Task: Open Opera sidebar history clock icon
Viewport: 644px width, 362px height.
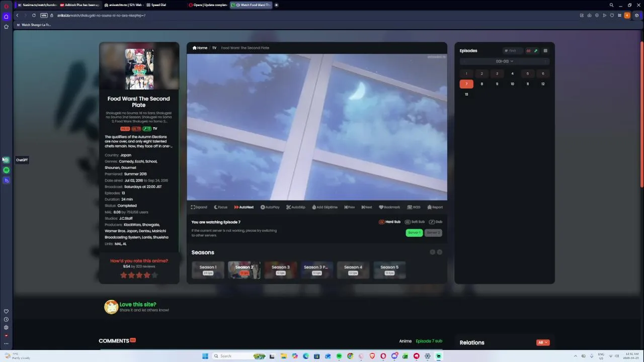Action: [x=6, y=319]
